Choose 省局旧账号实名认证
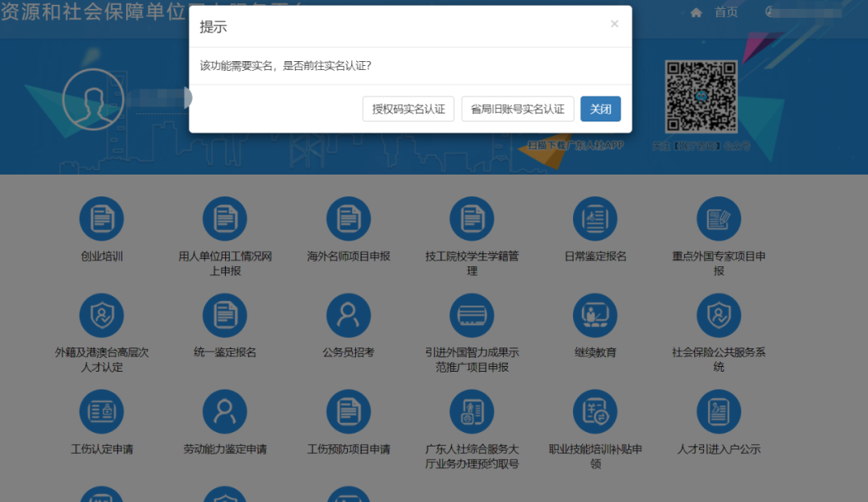Viewport: 868px width, 502px height. [518, 109]
